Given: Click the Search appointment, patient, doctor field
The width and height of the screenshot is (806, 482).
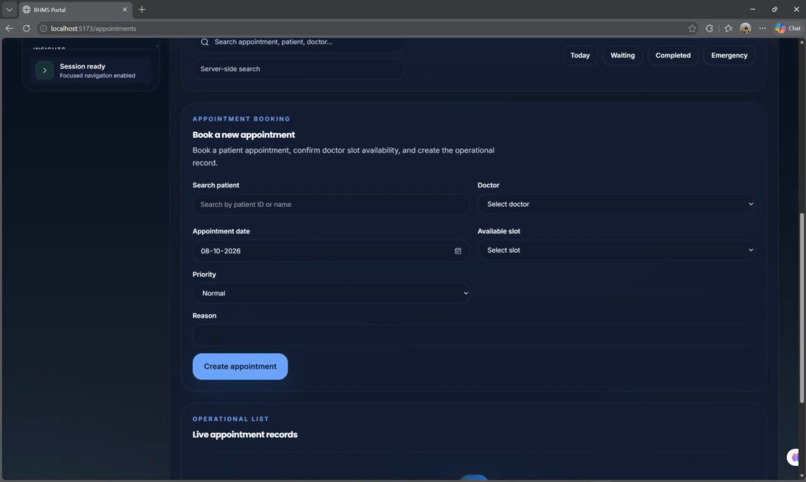Looking at the screenshot, I should click(x=298, y=42).
